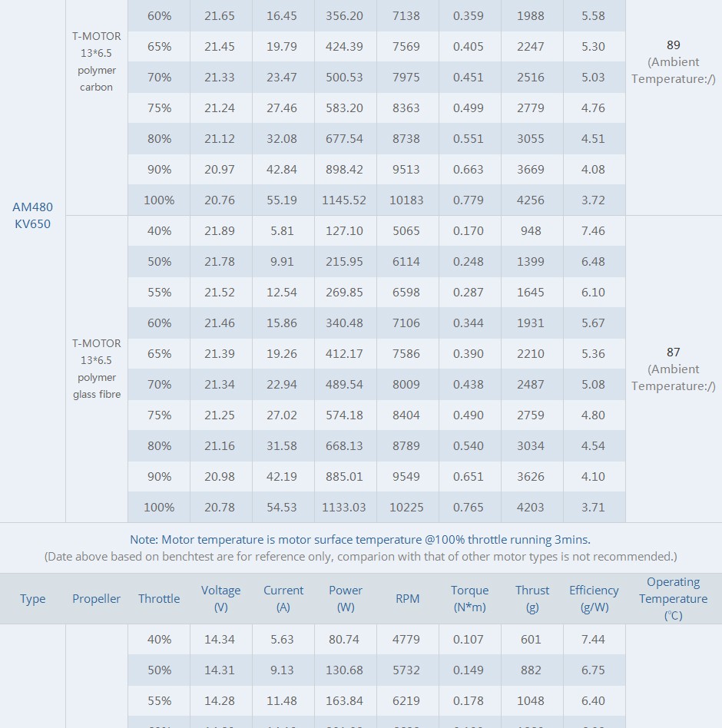
Task: Click the Efficiency (g/W) column header
Action: pos(594,598)
